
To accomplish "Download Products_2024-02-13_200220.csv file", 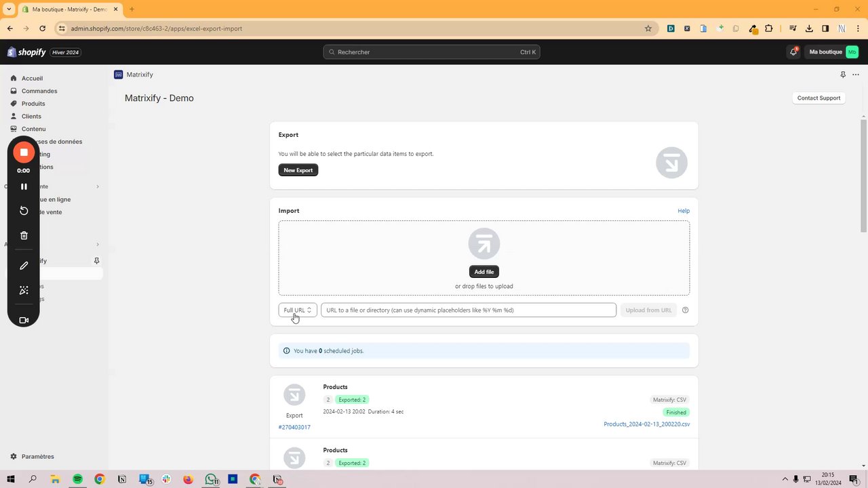I will click(x=647, y=424).
